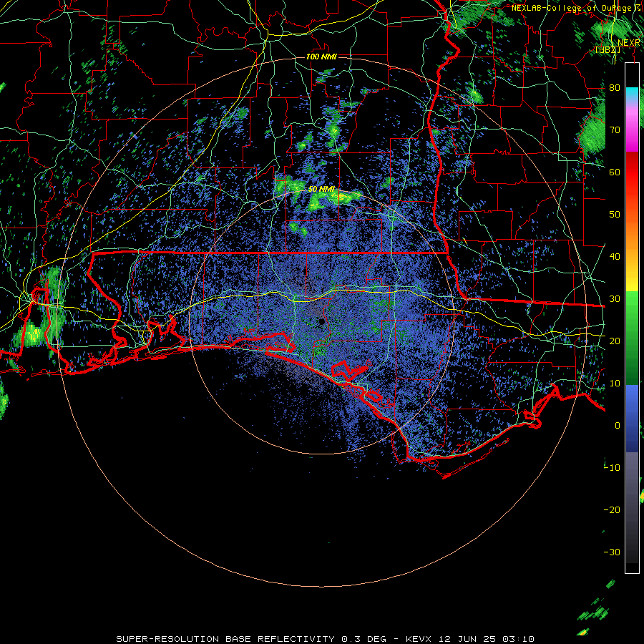Click the -30 value on the dBZ scale
This screenshot has width=644, height=644.
point(612,552)
